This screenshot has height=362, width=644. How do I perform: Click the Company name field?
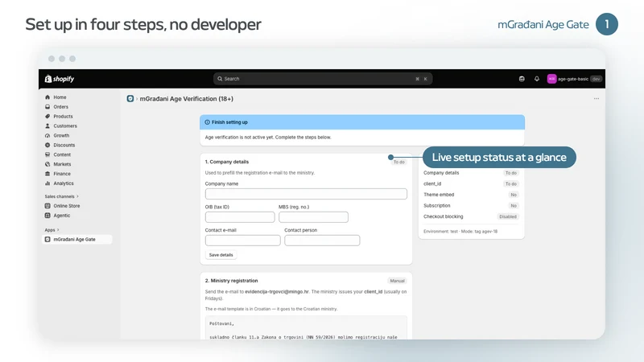coord(306,194)
